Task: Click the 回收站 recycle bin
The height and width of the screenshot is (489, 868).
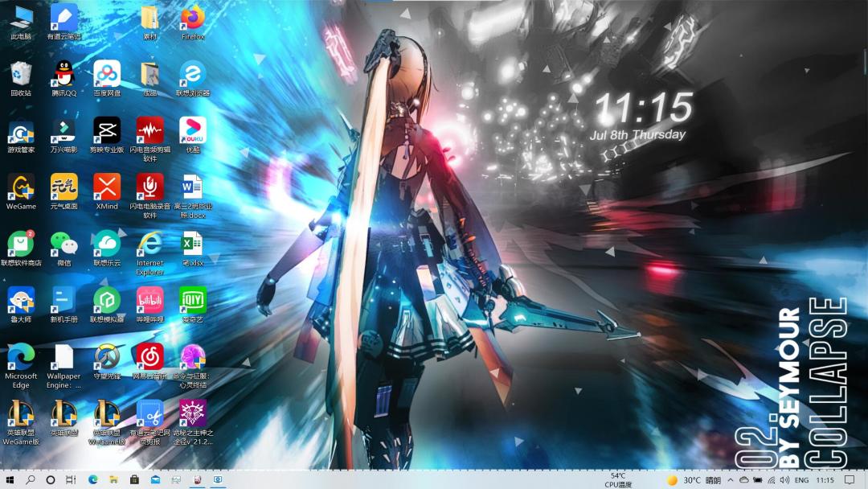Action: click(x=21, y=77)
